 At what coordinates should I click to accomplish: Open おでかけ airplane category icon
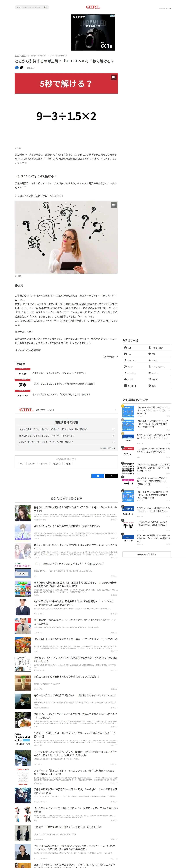[150, 373]
